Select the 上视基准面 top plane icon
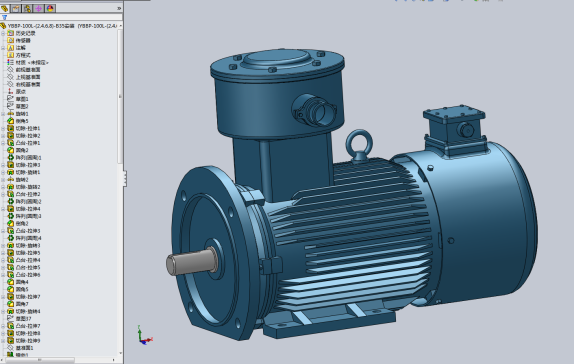This screenshot has width=574, height=364. (11, 77)
